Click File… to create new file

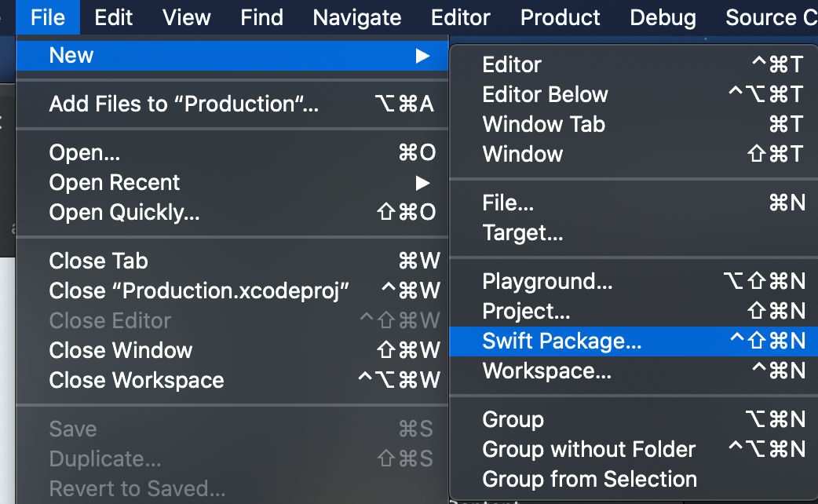click(x=634, y=203)
